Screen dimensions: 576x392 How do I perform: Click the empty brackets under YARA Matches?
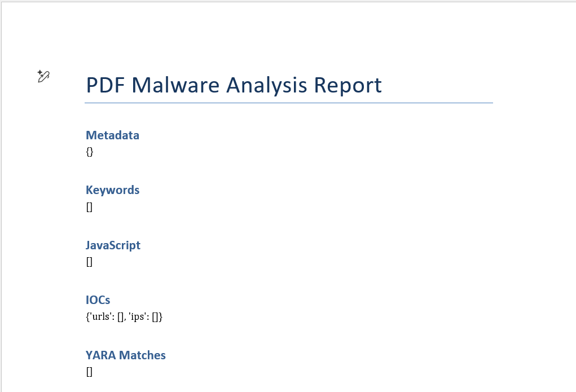89,372
